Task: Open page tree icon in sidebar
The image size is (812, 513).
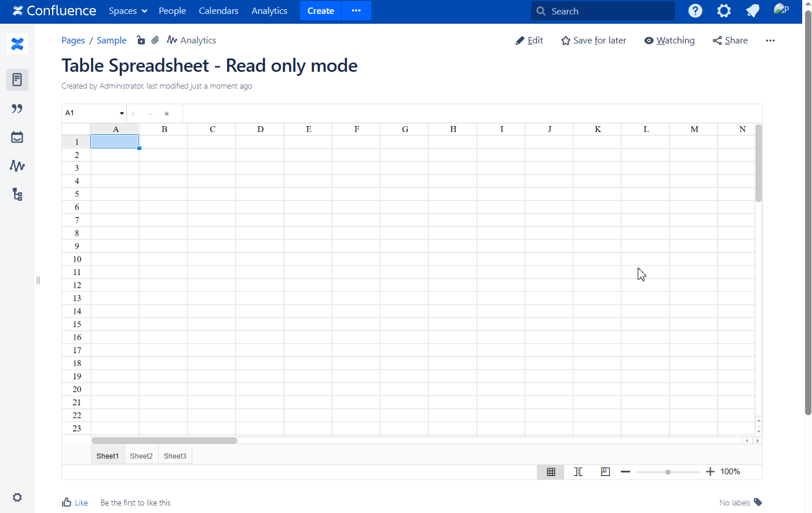Action: [x=17, y=195]
